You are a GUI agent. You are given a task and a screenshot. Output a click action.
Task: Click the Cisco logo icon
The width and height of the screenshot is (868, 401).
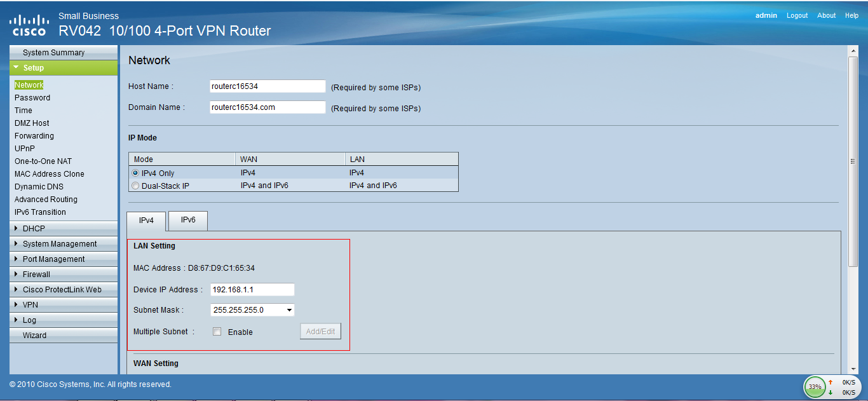click(29, 25)
